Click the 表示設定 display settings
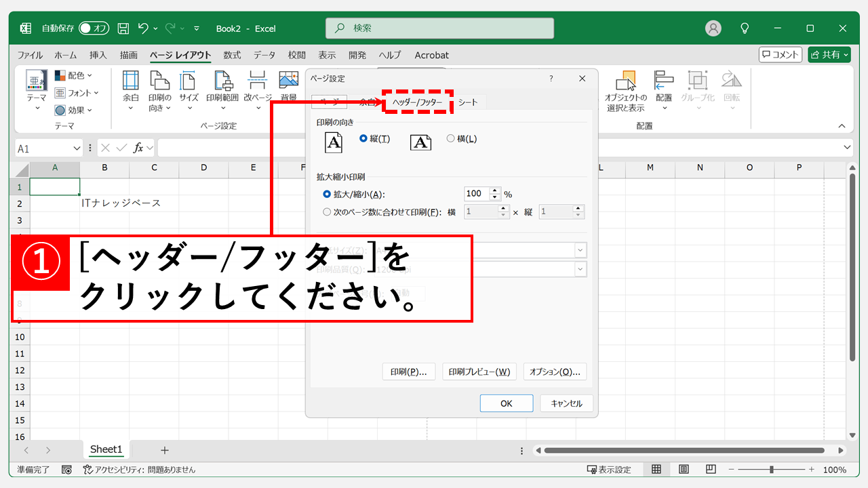 609,469
